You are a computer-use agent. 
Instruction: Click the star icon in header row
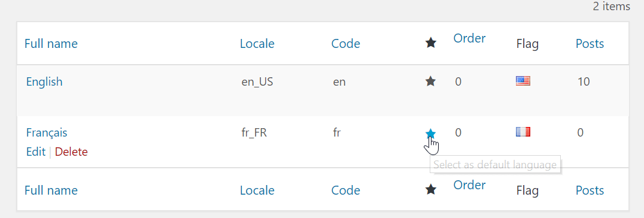coord(430,43)
